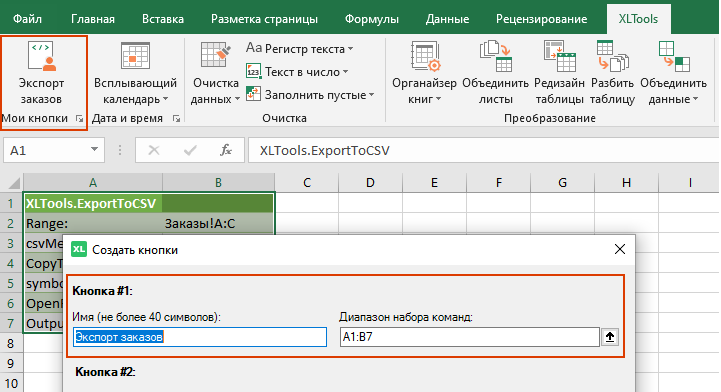Select row 2 header
721x392 pixels.
[11, 223]
